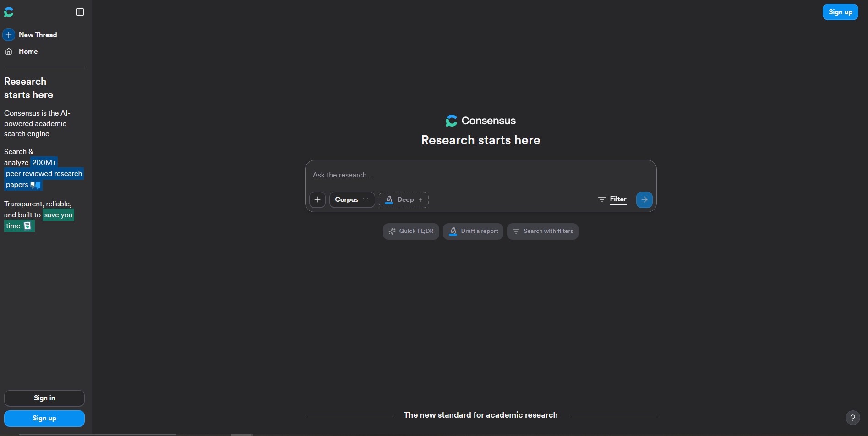The image size is (868, 436).
Task: Select the Draft a report suggestion
Action: (473, 232)
